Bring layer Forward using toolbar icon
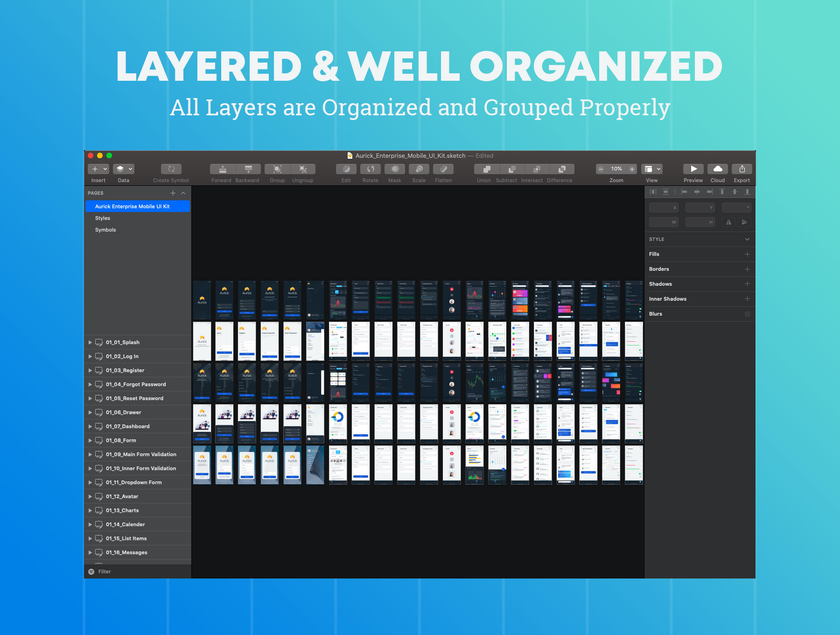 (x=223, y=169)
